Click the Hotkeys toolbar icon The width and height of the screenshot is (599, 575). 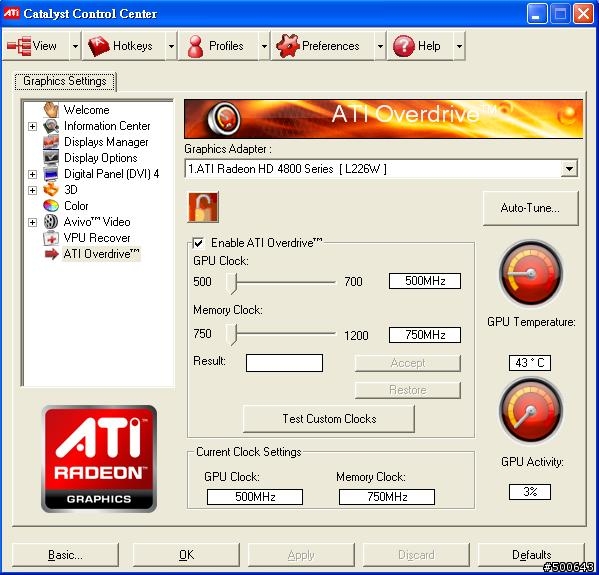point(99,46)
